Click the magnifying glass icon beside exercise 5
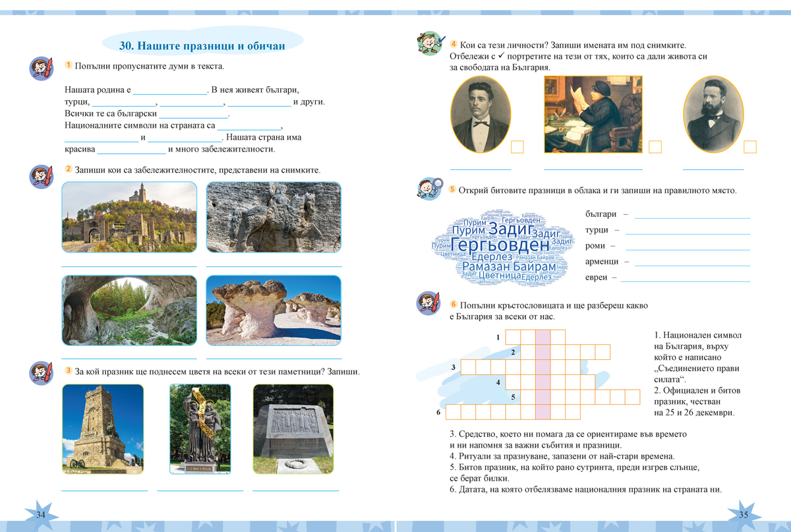The height and width of the screenshot is (532, 791). tap(431, 189)
